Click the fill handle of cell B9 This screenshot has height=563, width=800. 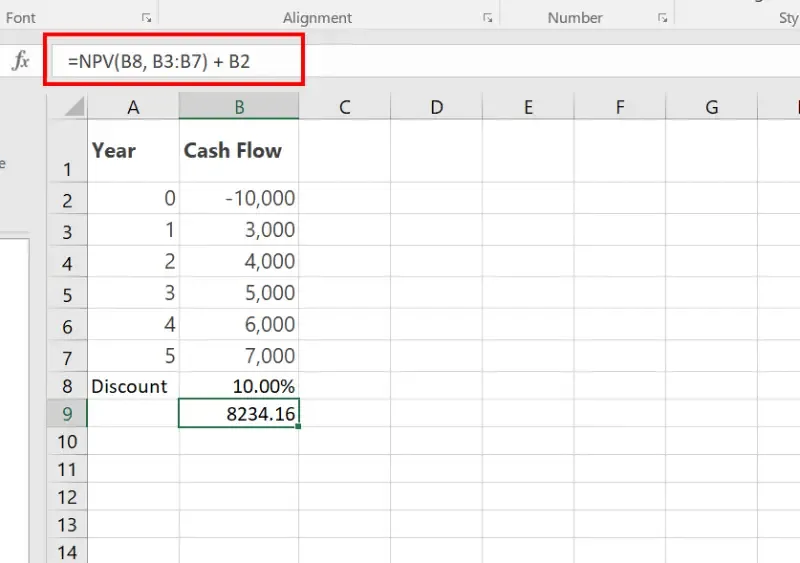point(298,426)
